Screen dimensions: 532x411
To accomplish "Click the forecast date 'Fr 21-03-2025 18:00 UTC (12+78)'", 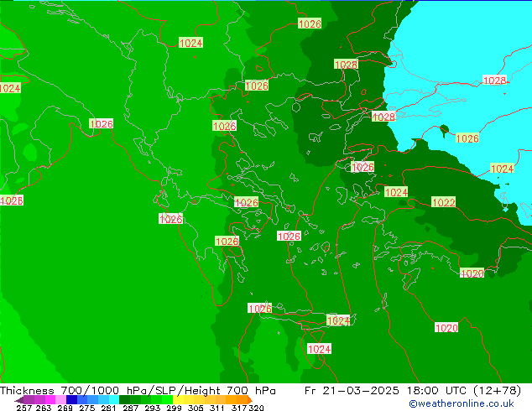I will coord(413,390).
